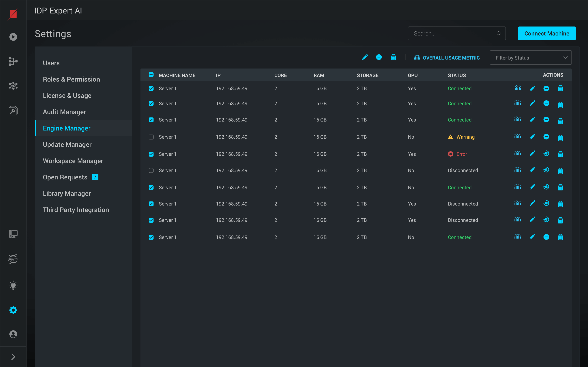Click the play icon in left sidebar
This screenshot has height=367, width=588.
tap(13, 37)
